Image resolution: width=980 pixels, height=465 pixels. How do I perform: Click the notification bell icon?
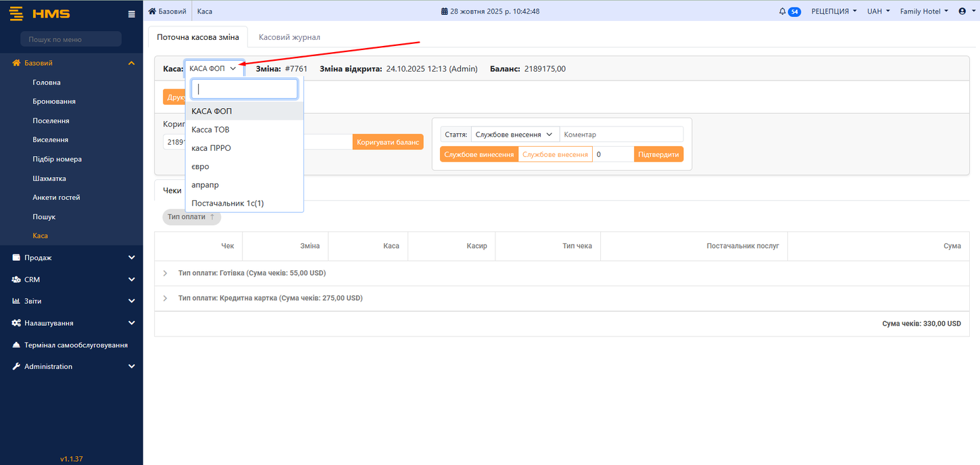tap(783, 11)
